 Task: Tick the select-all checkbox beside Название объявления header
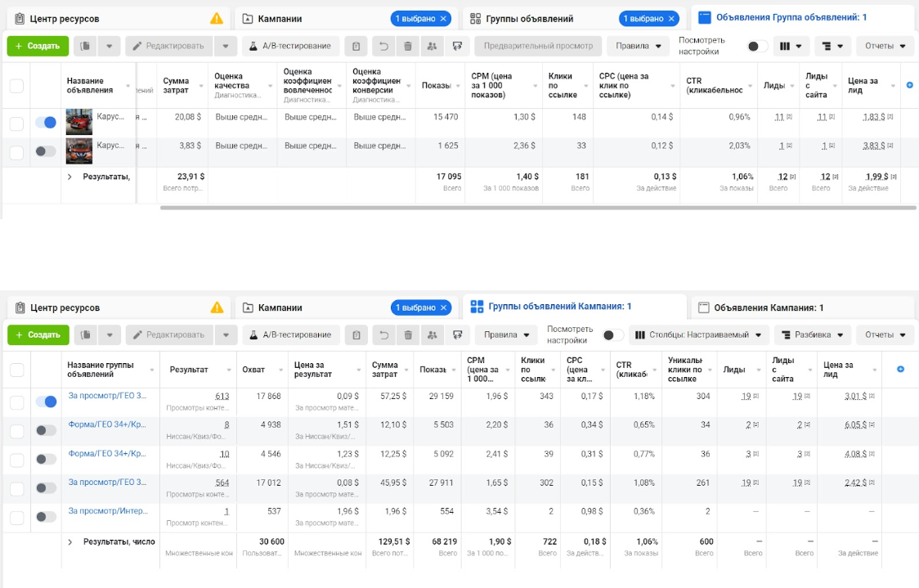click(x=17, y=86)
